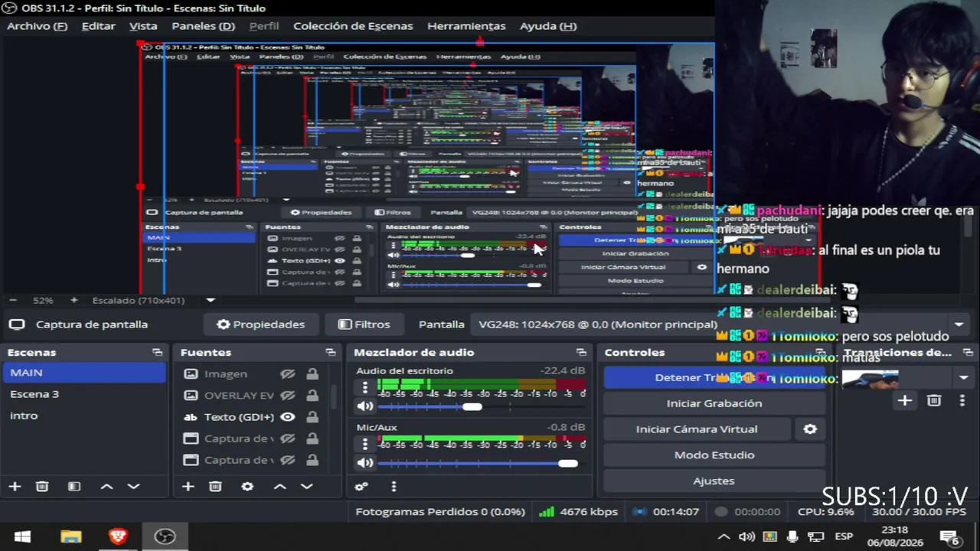Open Audio del escritorio options menu

click(365, 388)
